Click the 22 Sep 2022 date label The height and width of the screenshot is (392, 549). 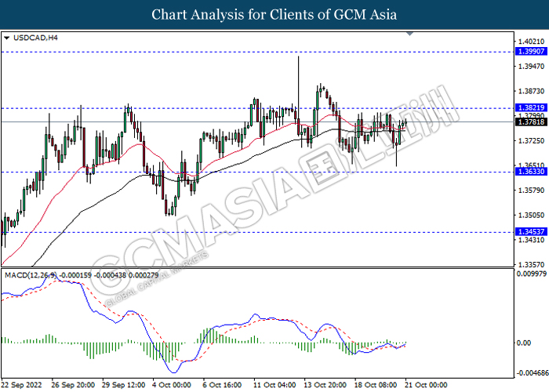21,385
